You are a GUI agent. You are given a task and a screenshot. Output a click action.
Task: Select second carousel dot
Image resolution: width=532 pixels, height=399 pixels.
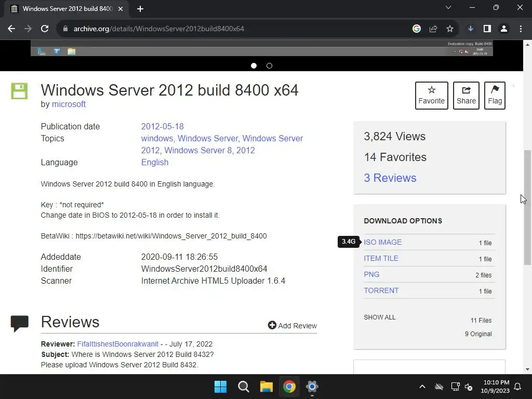tap(270, 66)
